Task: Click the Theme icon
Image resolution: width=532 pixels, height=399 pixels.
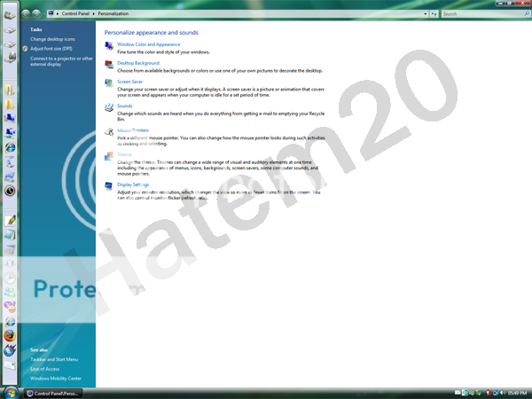Action: pos(109,156)
